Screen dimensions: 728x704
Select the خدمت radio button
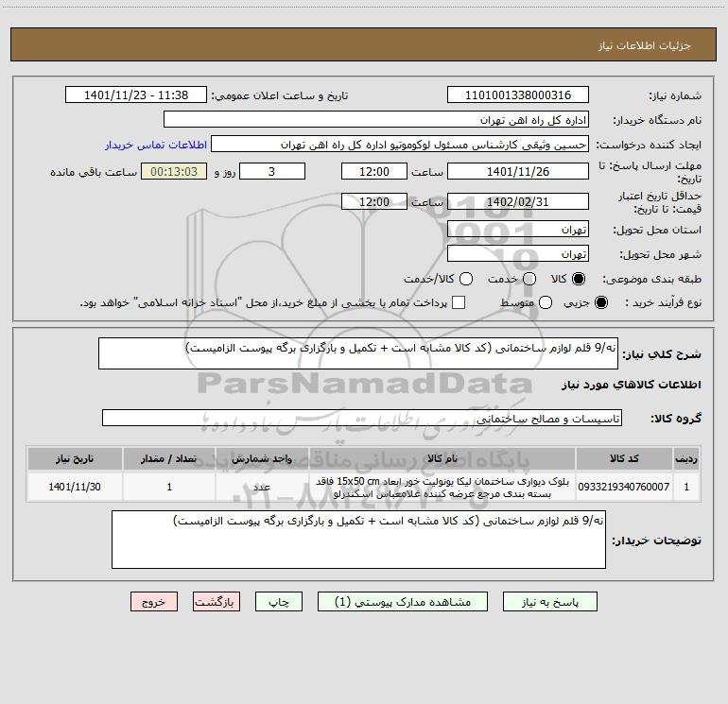click(529, 279)
